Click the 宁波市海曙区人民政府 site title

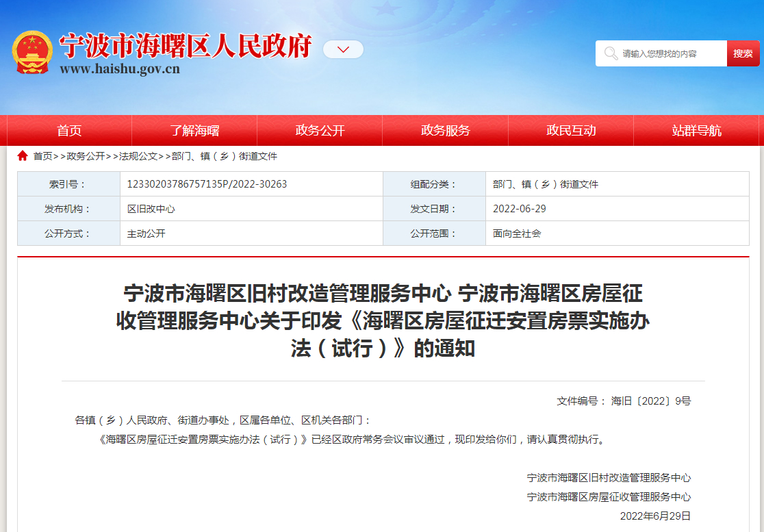coord(185,46)
